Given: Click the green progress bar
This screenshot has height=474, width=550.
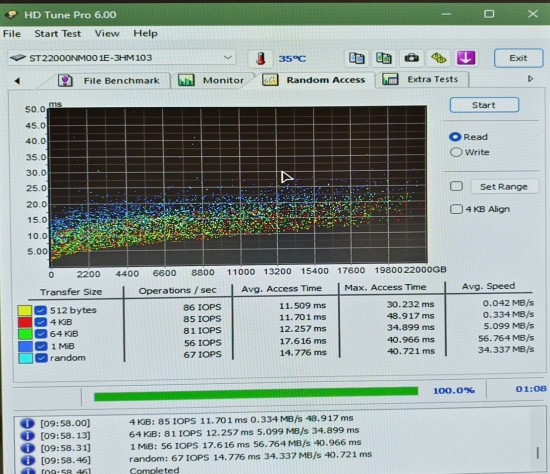Looking at the screenshot, I should [x=256, y=394].
